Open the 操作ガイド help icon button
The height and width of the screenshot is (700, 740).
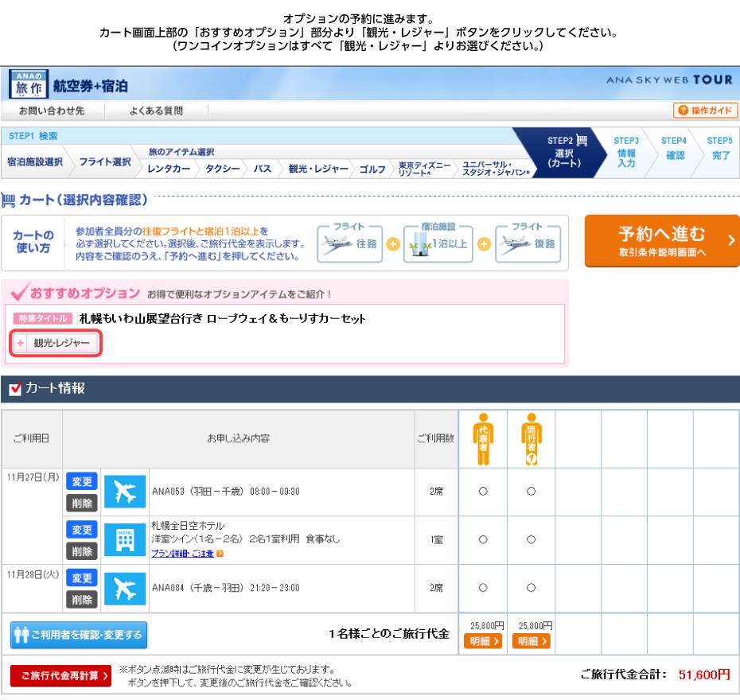pos(705,111)
